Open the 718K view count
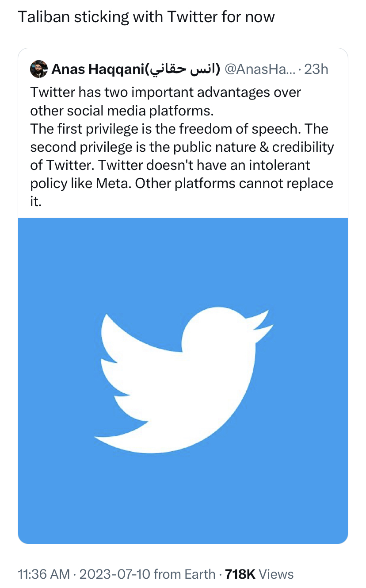The width and height of the screenshot is (366, 588). coord(240,574)
